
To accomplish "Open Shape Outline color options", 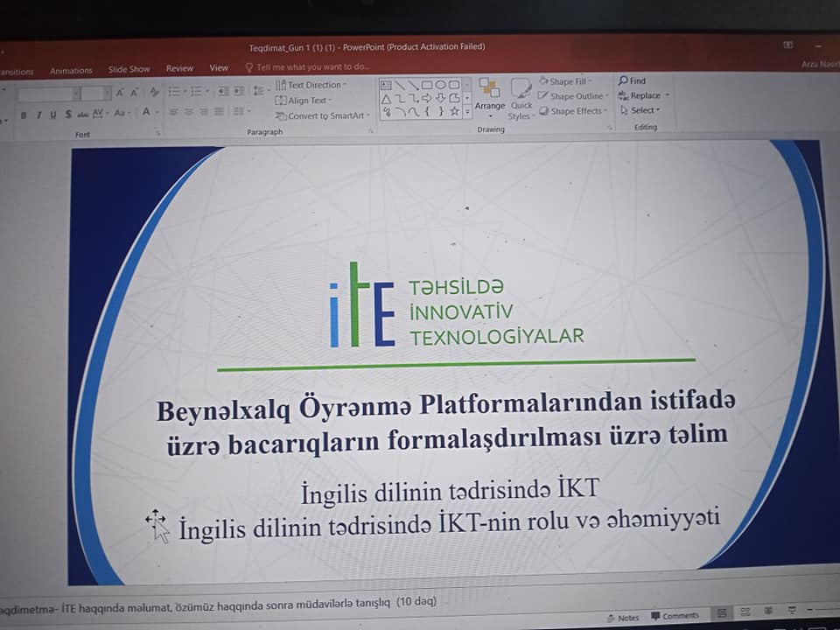I will click(574, 96).
